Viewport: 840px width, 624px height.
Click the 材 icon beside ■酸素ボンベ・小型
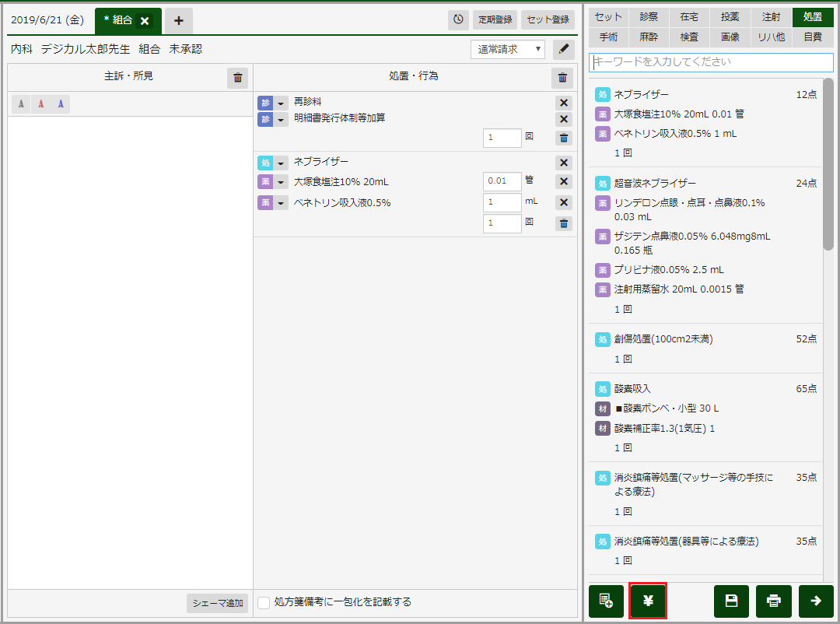pyautogui.click(x=603, y=408)
